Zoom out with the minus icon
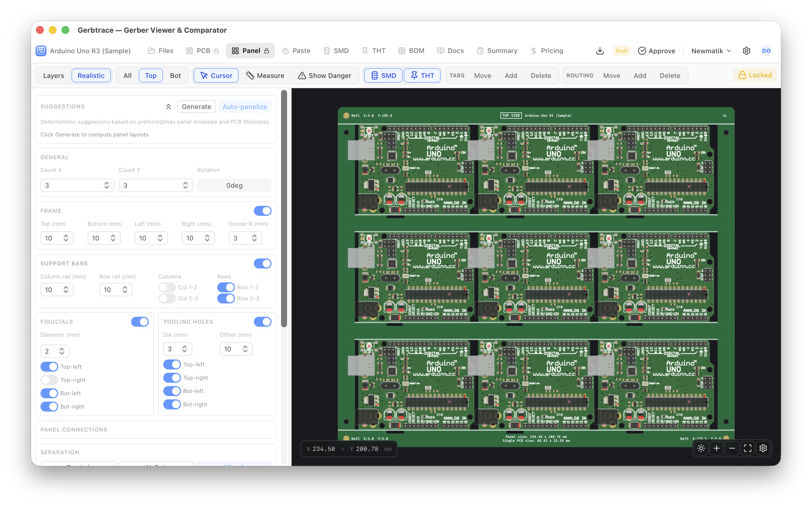812x507 pixels. coord(732,448)
